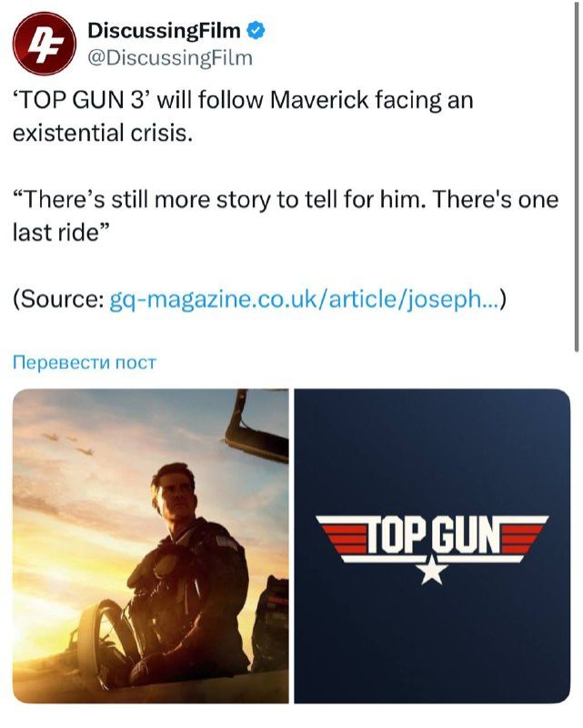Screen dimensions: 583x728
Task: Click the TOP GUN wordmark in the logo
Action: click(433, 537)
